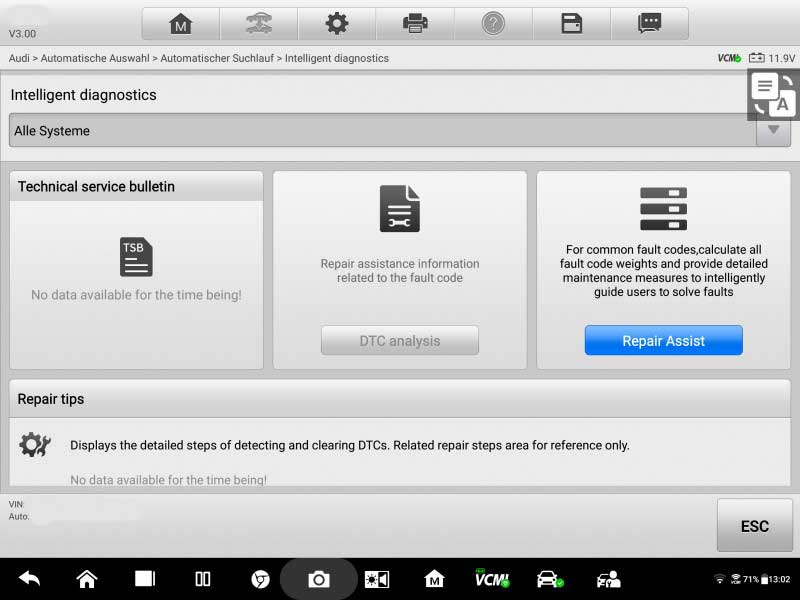
Task: Open the MaxiSys home icon in top toolbar
Action: point(180,24)
